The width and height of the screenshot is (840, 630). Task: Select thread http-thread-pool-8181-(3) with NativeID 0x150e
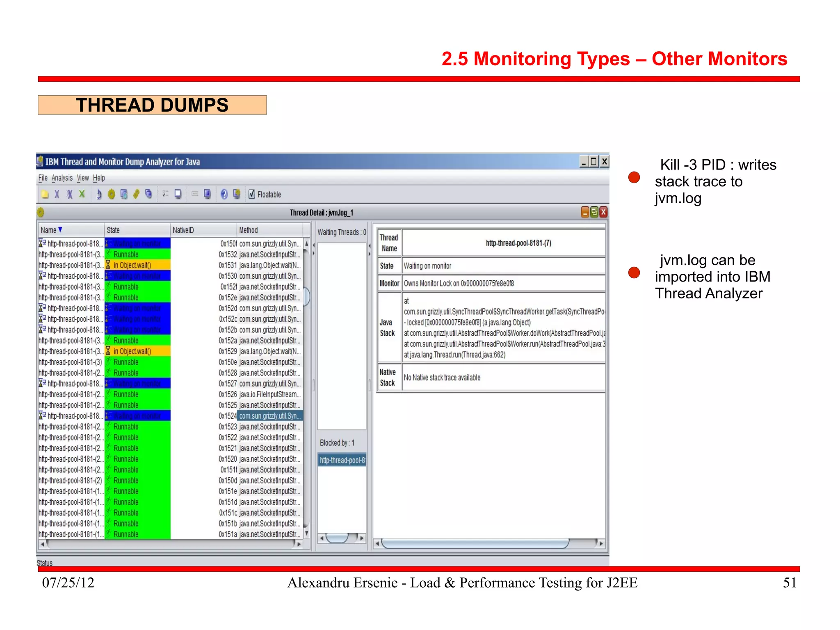click(170, 362)
